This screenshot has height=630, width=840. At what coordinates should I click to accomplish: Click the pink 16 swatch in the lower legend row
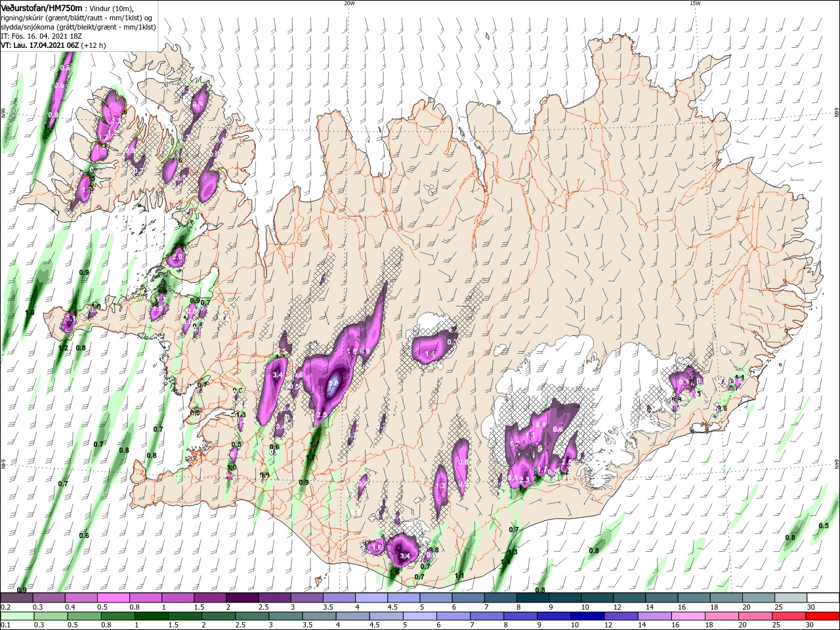click(x=689, y=616)
